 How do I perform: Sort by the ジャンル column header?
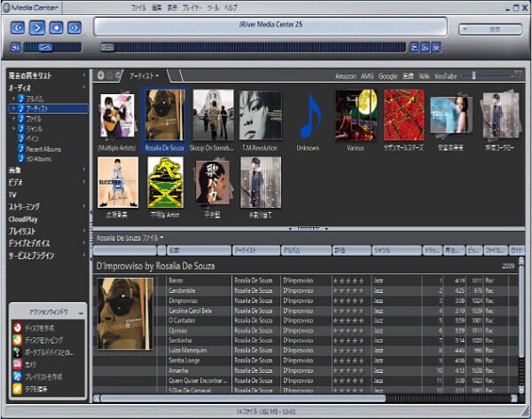(x=396, y=250)
